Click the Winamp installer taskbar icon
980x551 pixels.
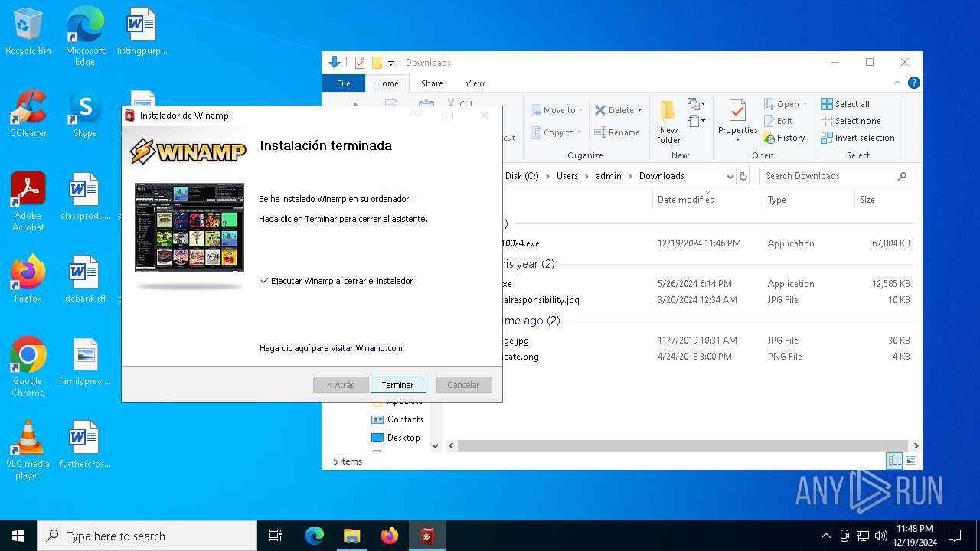click(426, 536)
